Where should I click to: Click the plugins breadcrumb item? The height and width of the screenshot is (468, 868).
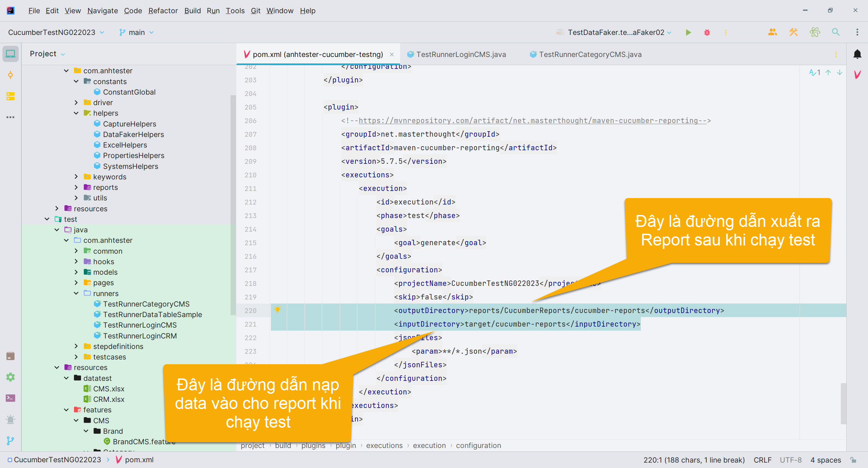(313, 446)
